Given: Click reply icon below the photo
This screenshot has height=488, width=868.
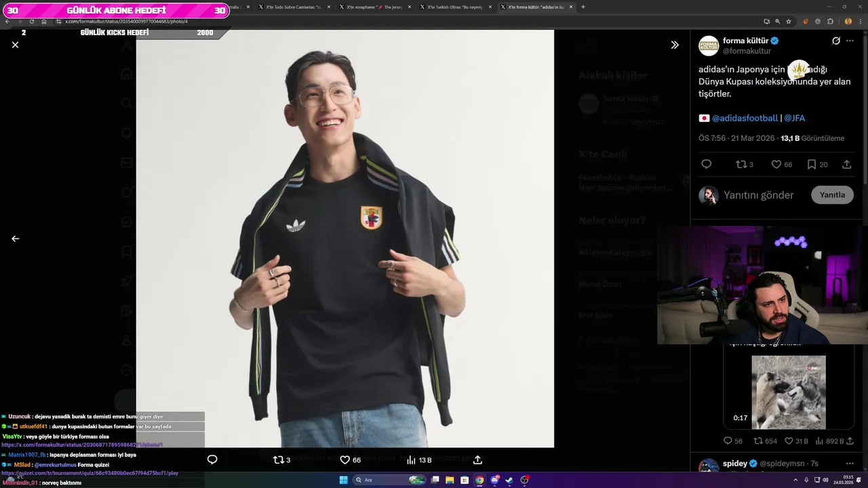Looking at the screenshot, I should coord(212,460).
